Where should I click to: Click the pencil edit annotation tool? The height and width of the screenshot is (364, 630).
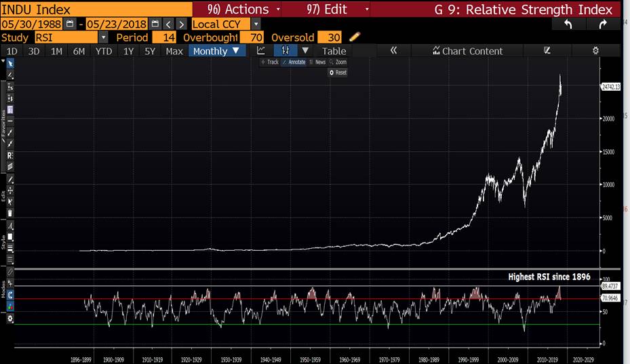pyautogui.click(x=10, y=179)
